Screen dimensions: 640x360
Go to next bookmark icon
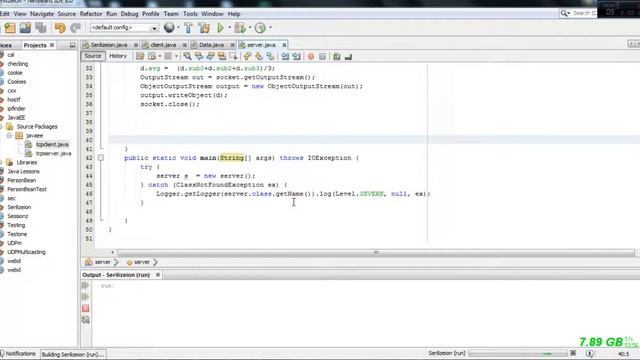pos(259,56)
